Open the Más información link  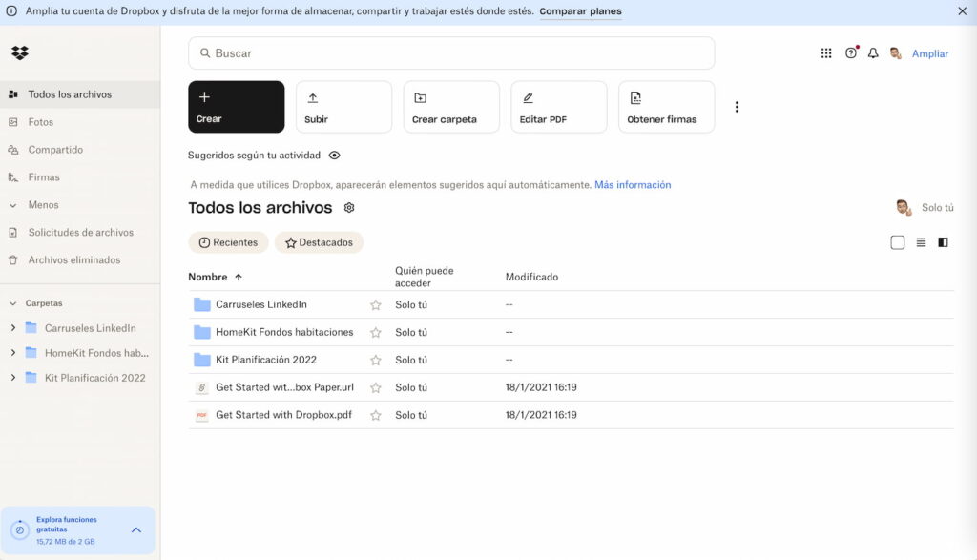click(x=633, y=185)
